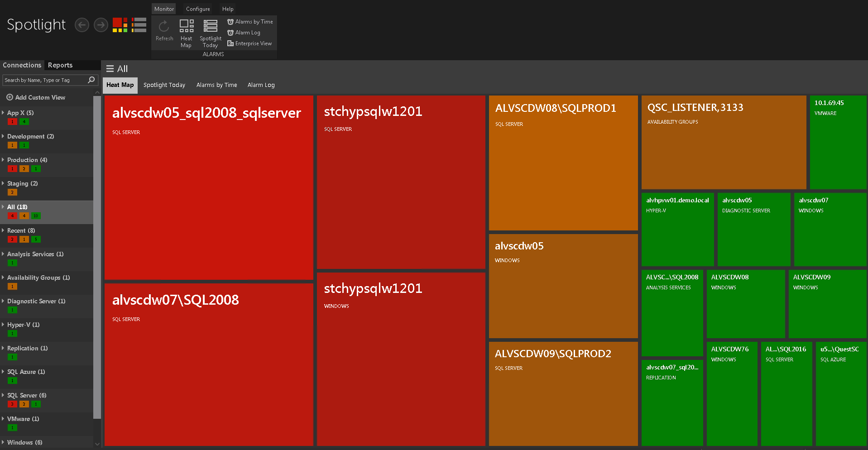Select the Alarms by Time view tab
This screenshot has width=868, height=450.
click(216, 85)
